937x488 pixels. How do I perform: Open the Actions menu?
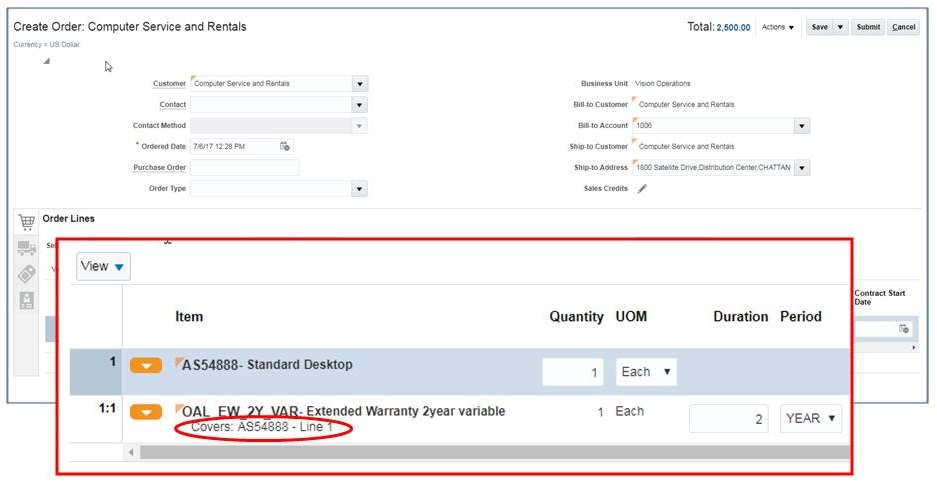pyautogui.click(x=778, y=27)
